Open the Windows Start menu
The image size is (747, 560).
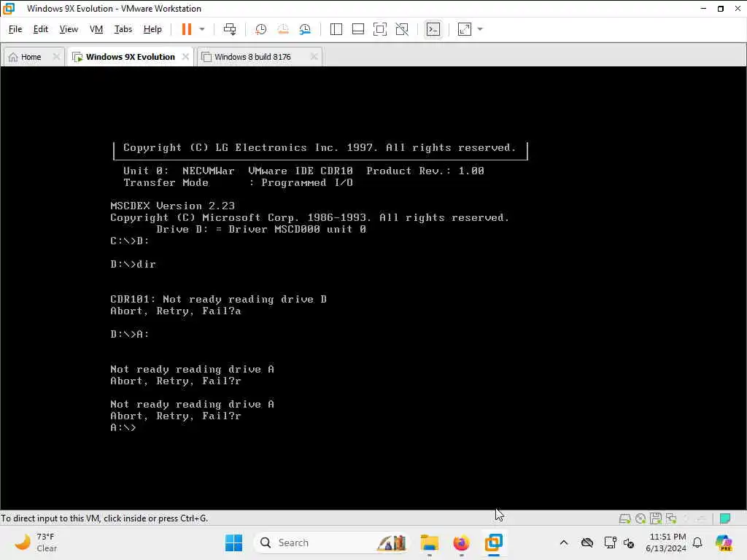233,542
